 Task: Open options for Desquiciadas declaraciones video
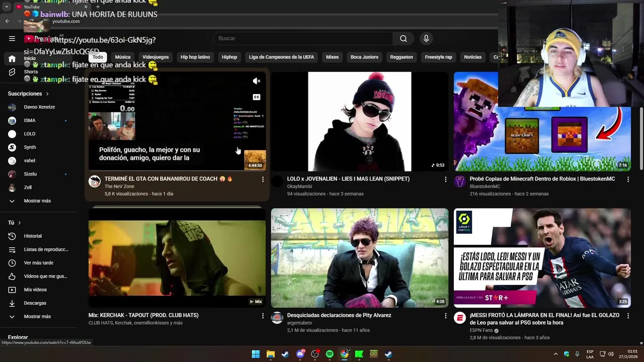click(445, 316)
